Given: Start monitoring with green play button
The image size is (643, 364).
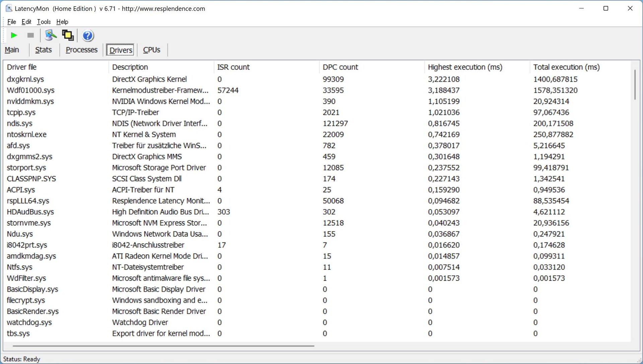Looking at the screenshot, I should (14, 35).
